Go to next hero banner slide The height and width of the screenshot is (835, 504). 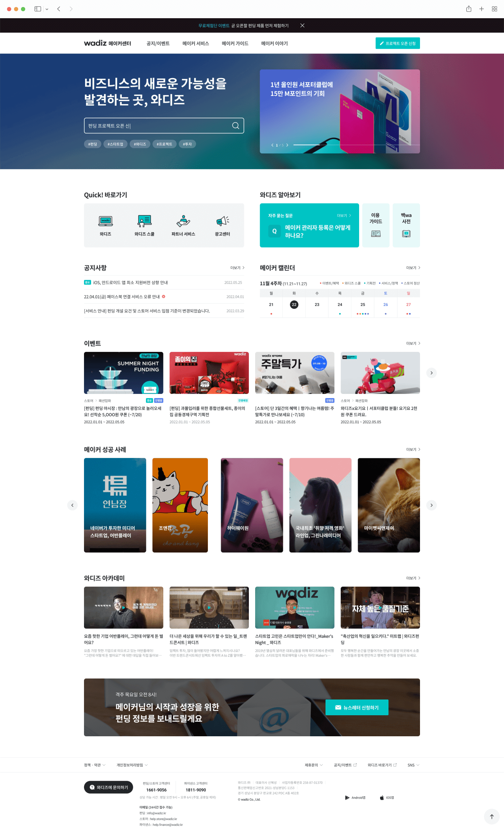pyautogui.click(x=287, y=145)
